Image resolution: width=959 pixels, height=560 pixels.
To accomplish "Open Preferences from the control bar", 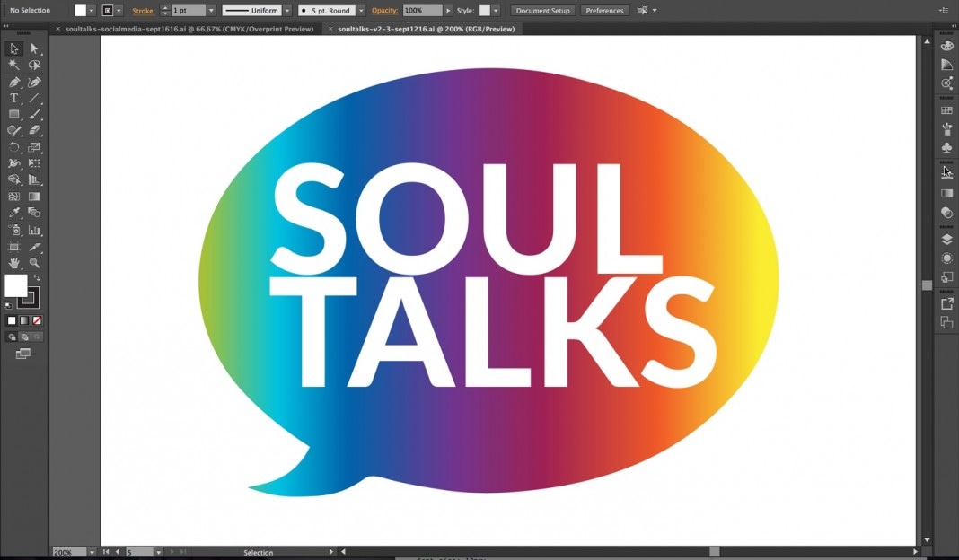I will coord(604,11).
